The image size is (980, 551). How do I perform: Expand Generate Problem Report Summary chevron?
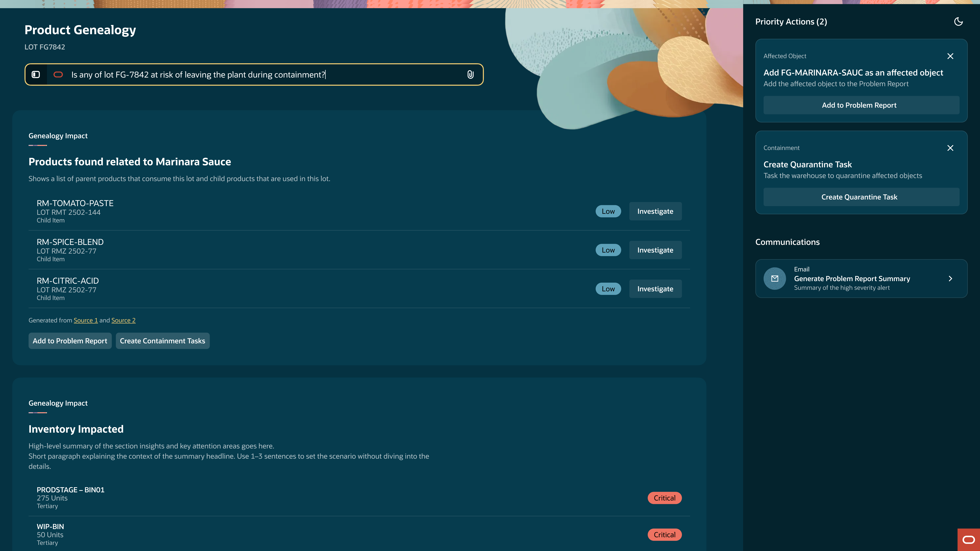pyautogui.click(x=950, y=279)
